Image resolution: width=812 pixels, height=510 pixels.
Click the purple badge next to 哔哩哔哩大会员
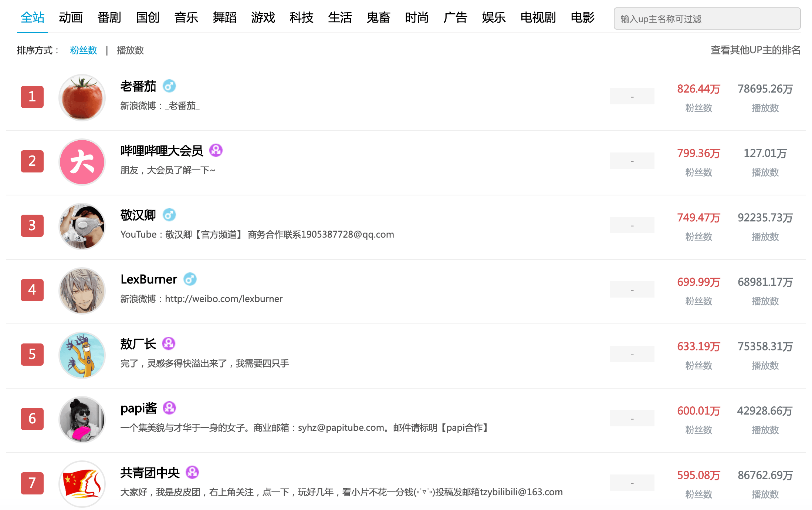point(216,150)
